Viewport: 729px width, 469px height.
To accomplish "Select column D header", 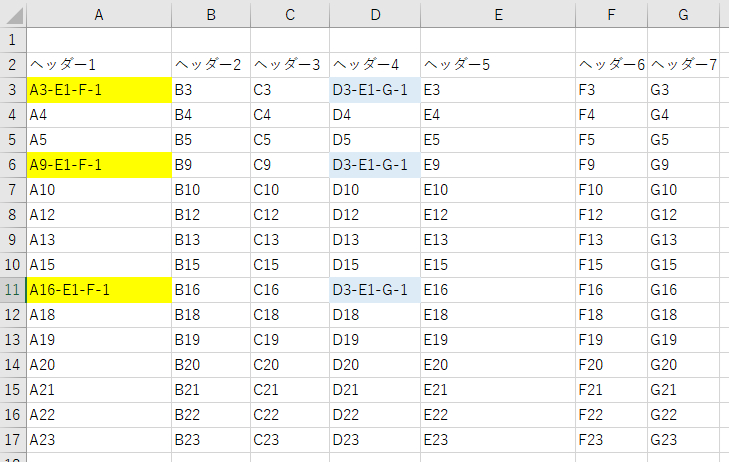I will 374,15.
